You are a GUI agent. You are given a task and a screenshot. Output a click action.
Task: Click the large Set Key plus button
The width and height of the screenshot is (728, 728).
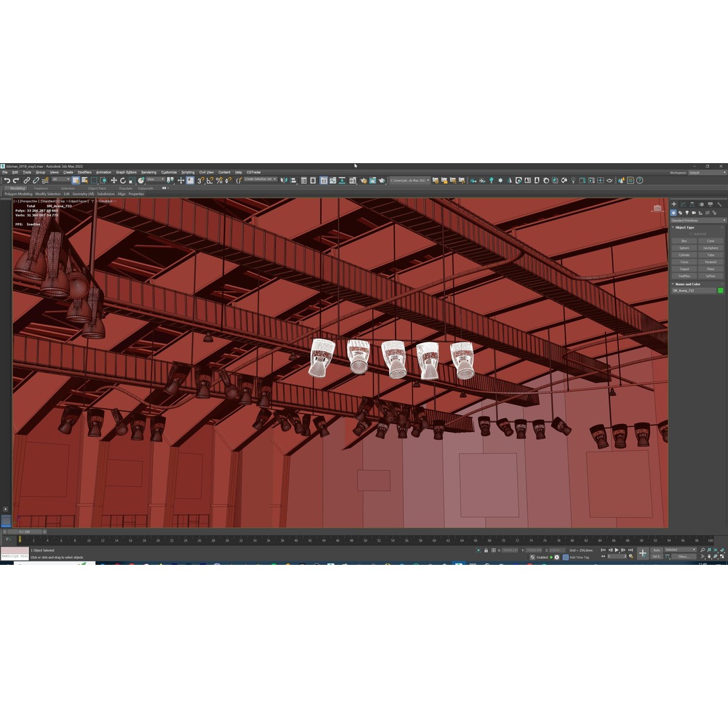[x=642, y=553]
